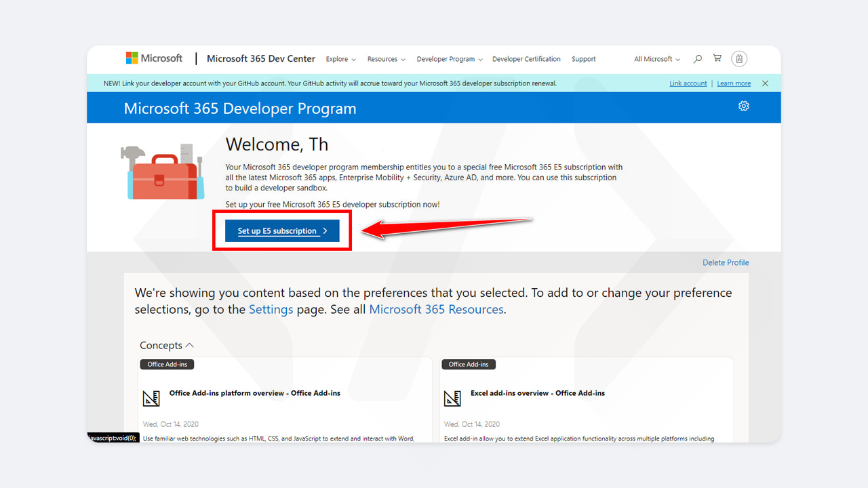Click the Delete Profile link
The width and height of the screenshot is (868, 488).
pyautogui.click(x=726, y=262)
